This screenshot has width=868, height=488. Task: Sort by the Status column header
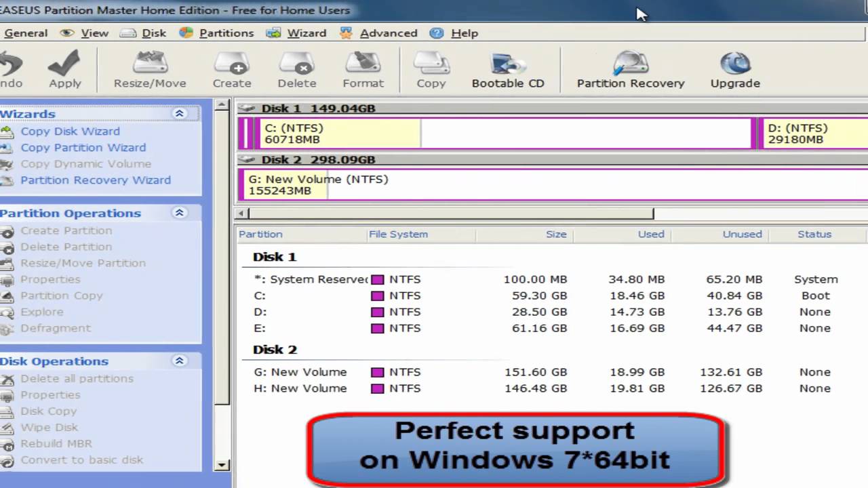(816, 234)
